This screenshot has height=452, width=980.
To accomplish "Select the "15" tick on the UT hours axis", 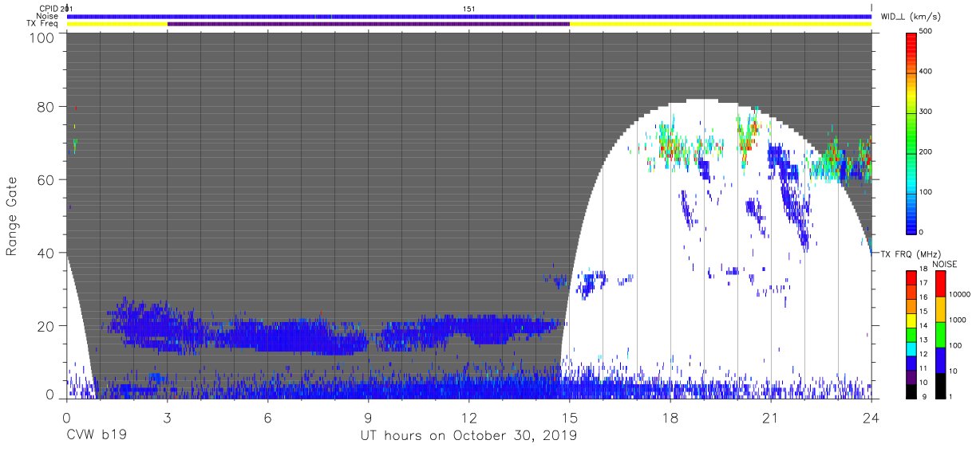I will [x=570, y=418].
